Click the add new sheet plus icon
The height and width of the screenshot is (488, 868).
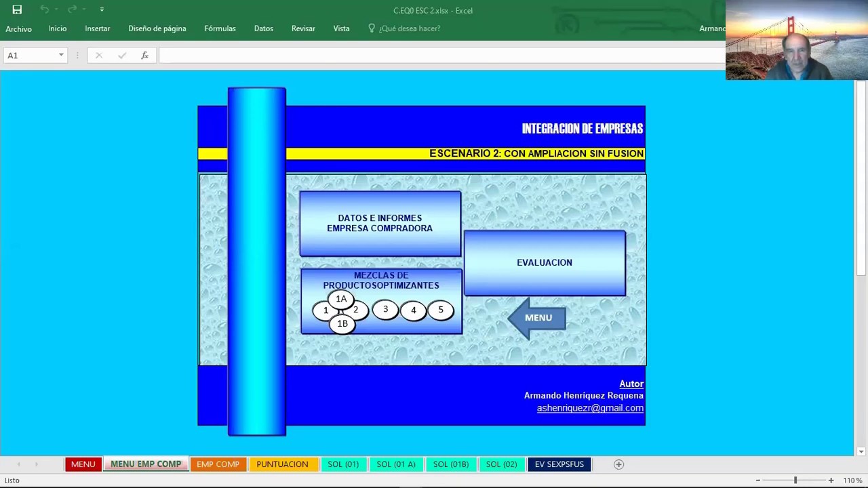(x=618, y=464)
